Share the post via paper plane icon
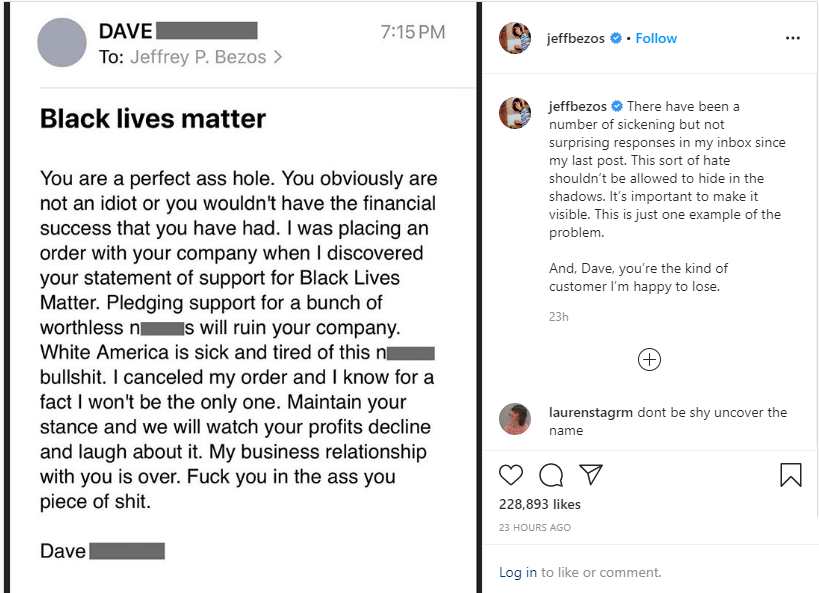819x593 pixels. [591, 475]
